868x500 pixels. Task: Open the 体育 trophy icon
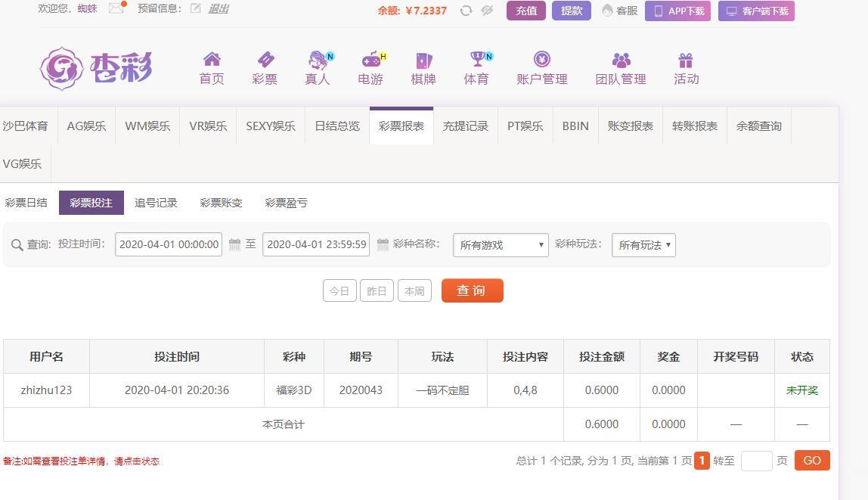coord(476,60)
